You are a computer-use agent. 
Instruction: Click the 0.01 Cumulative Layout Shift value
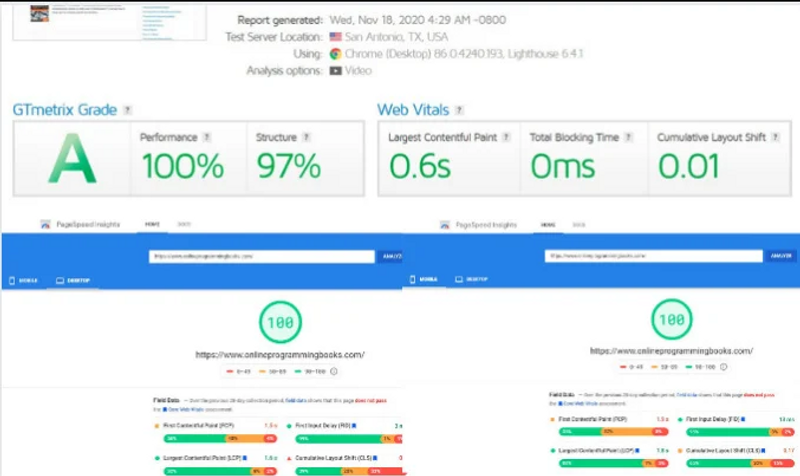(x=688, y=166)
